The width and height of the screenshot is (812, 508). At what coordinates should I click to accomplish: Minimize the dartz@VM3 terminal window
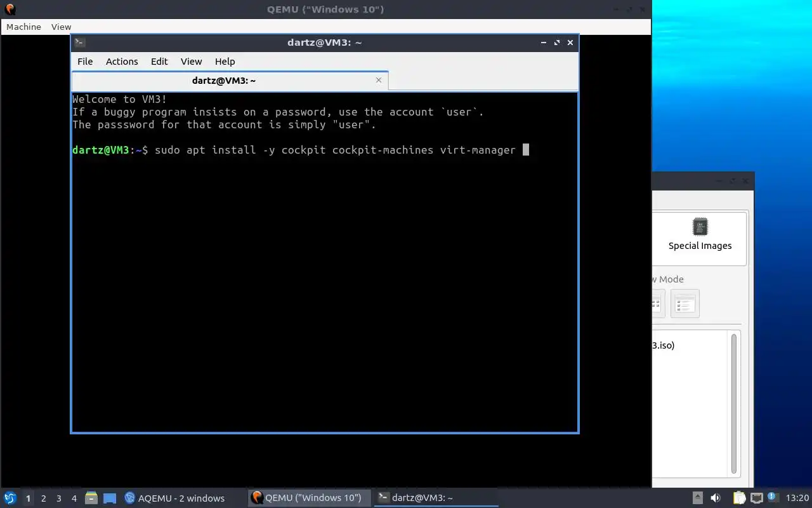(x=544, y=43)
